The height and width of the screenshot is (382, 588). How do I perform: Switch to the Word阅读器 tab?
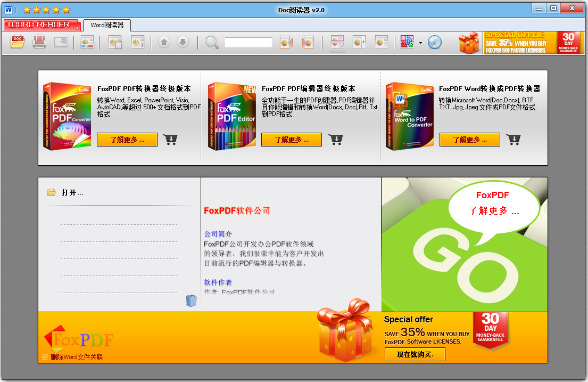click(x=108, y=25)
